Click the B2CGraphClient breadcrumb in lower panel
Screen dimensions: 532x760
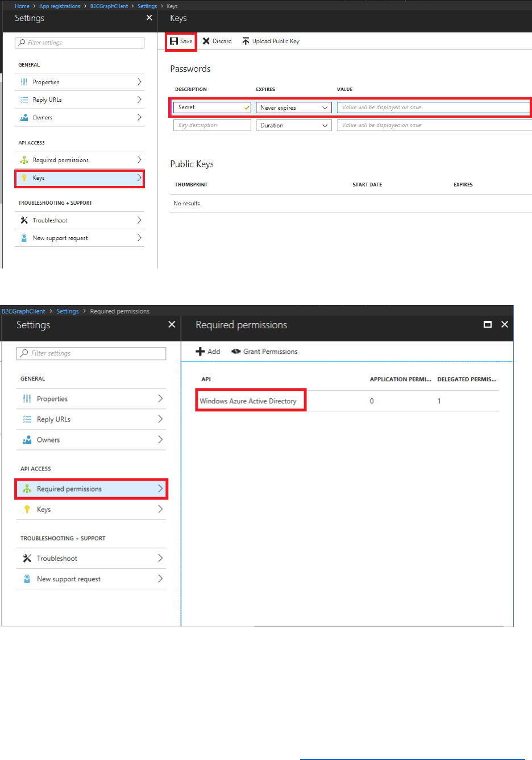(23, 311)
